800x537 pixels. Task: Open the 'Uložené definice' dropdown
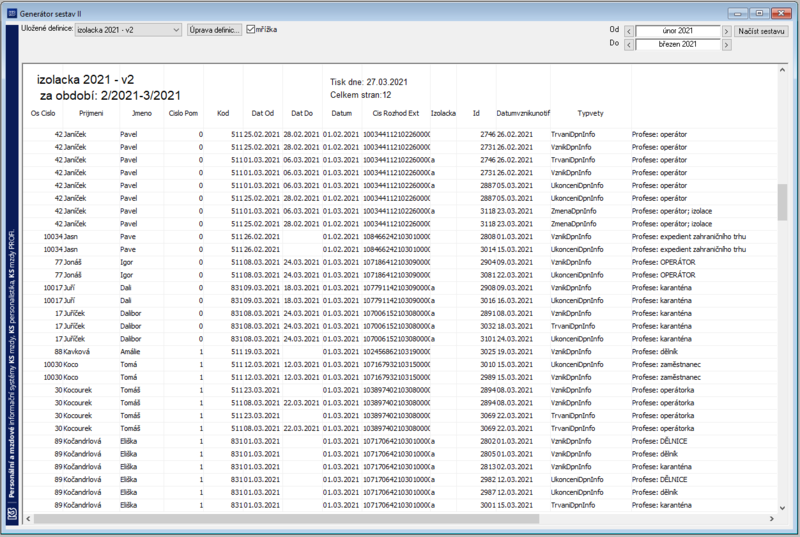(128, 30)
